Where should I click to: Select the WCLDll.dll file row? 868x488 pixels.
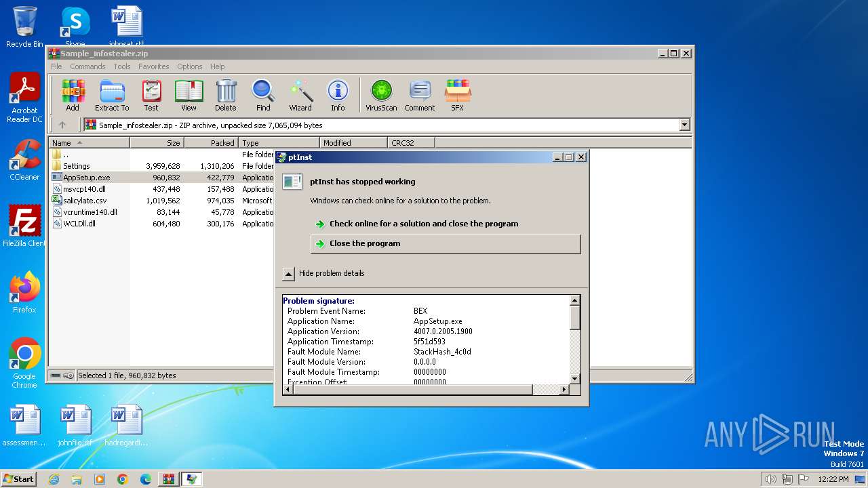[x=163, y=224]
